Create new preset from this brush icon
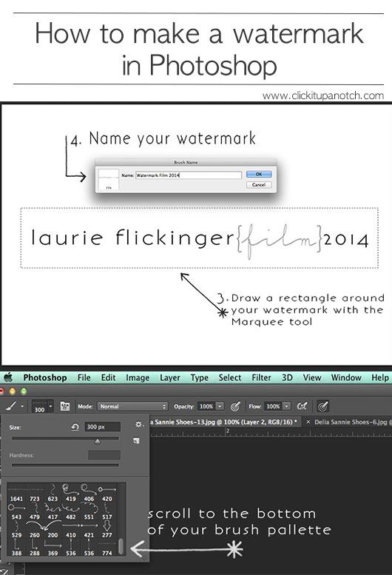Viewport: 392px width, 575px height. click(x=136, y=441)
